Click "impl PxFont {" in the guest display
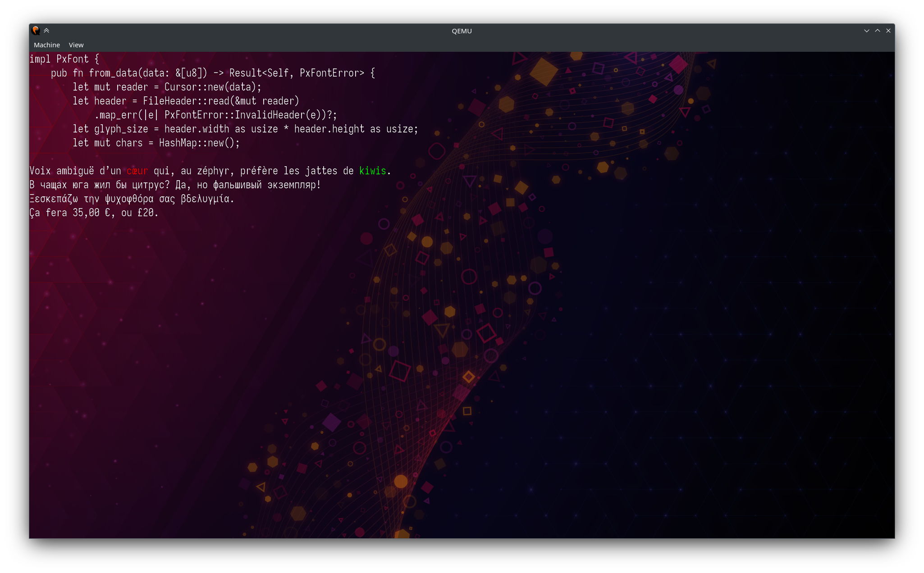 tap(64, 59)
